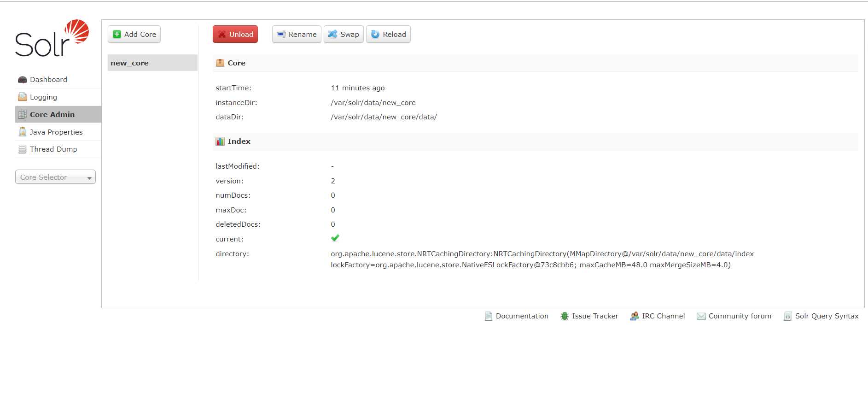The width and height of the screenshot is (868, 406).
Task: Click the blue Reload circular icon
Action: click(375, 34)
